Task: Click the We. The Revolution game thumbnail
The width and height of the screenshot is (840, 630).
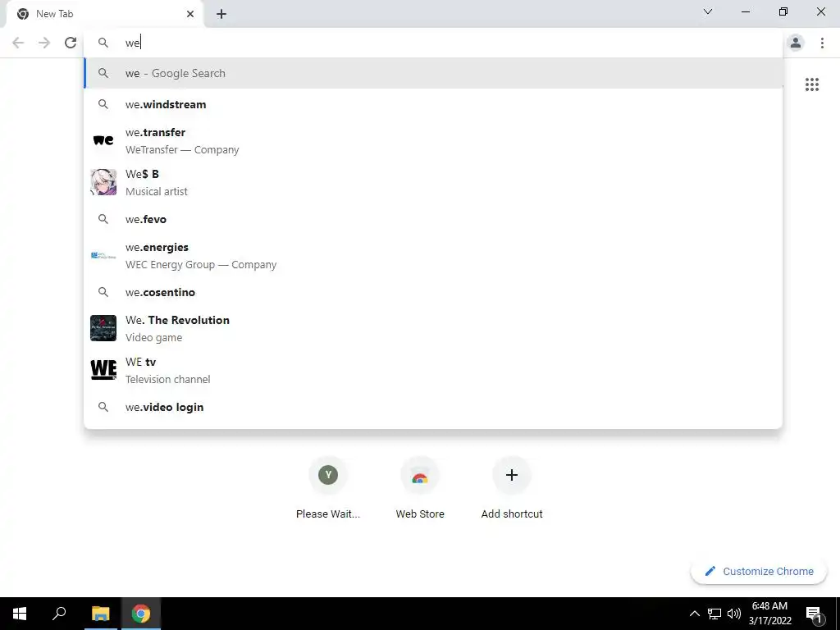Action: [x=103, y=328]
